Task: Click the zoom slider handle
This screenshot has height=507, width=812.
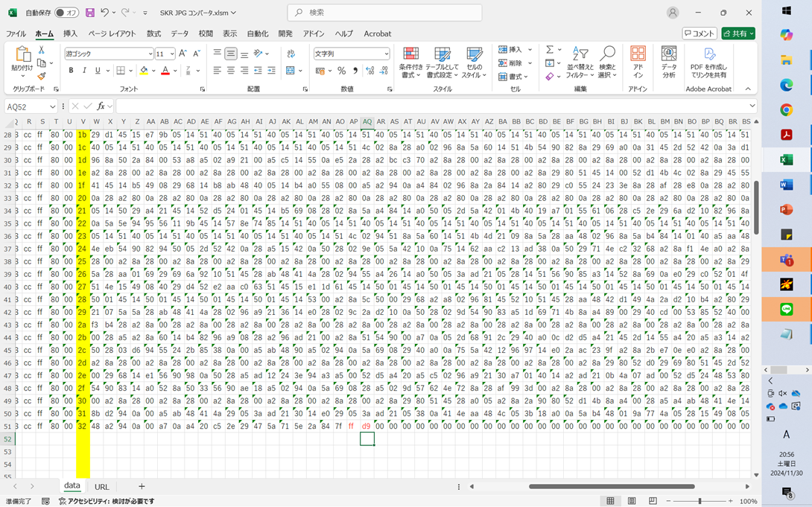Action: click(x=700, y=501)
